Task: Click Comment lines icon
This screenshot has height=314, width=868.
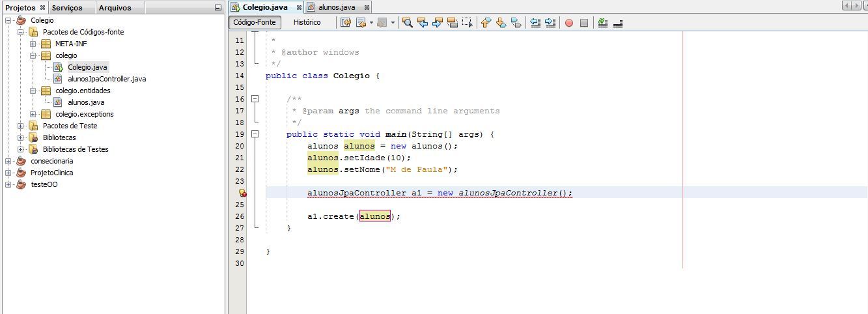Action: (603, 23)
